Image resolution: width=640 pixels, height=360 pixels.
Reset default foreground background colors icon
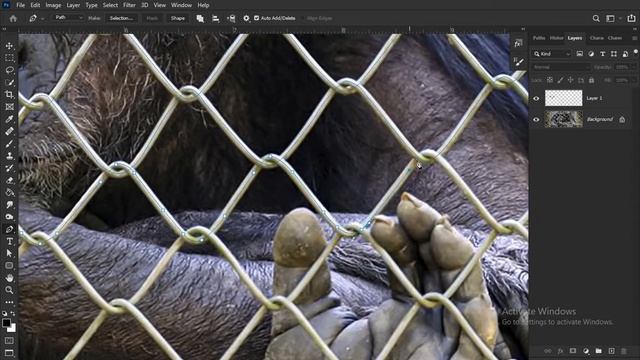click(x=4, y=313)
